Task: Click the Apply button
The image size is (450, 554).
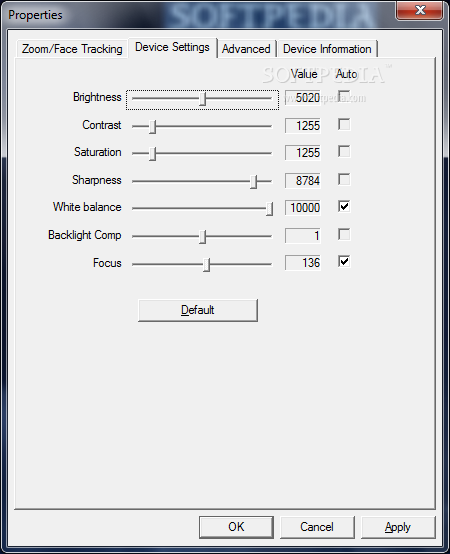Action: pos(398,527)
